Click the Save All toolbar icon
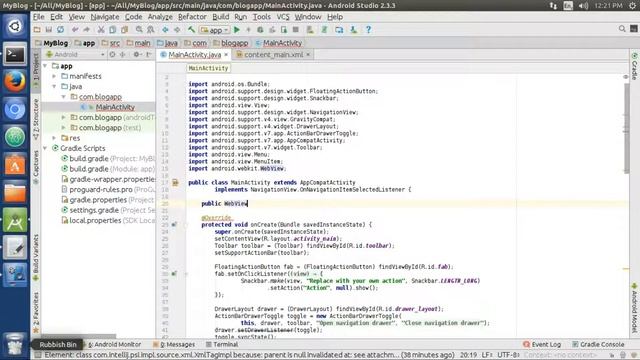640x360 pixels. tap(49, 29)
